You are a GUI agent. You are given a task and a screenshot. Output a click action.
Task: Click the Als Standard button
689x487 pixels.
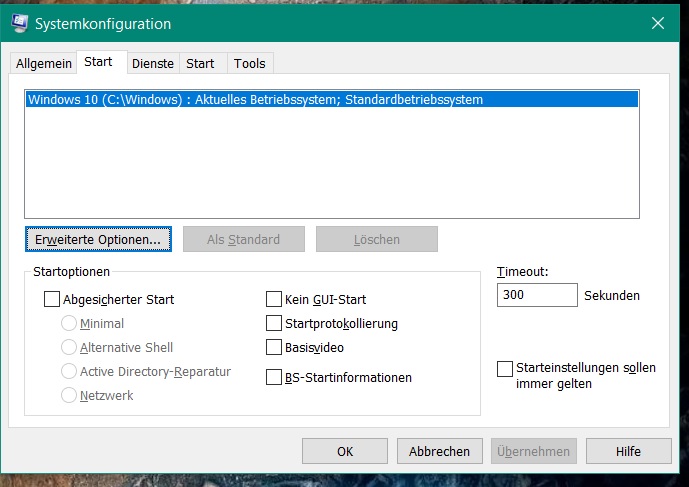coord(243,239)
